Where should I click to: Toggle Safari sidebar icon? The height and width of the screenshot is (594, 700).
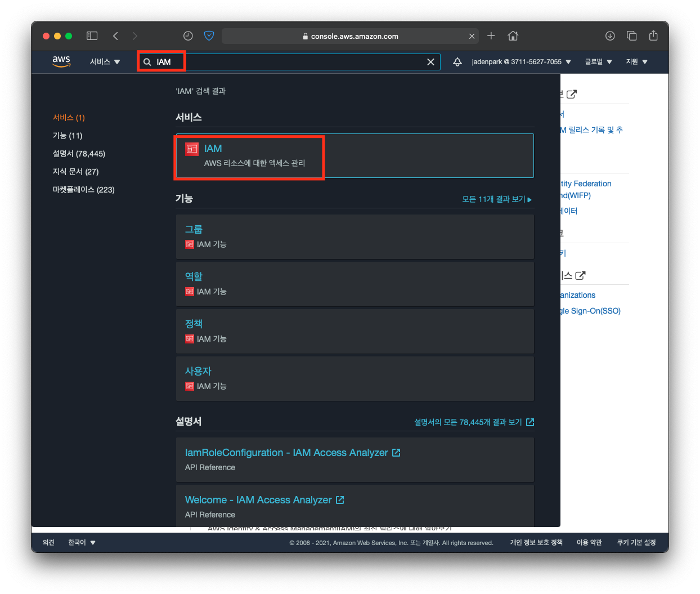click(92, 36)
